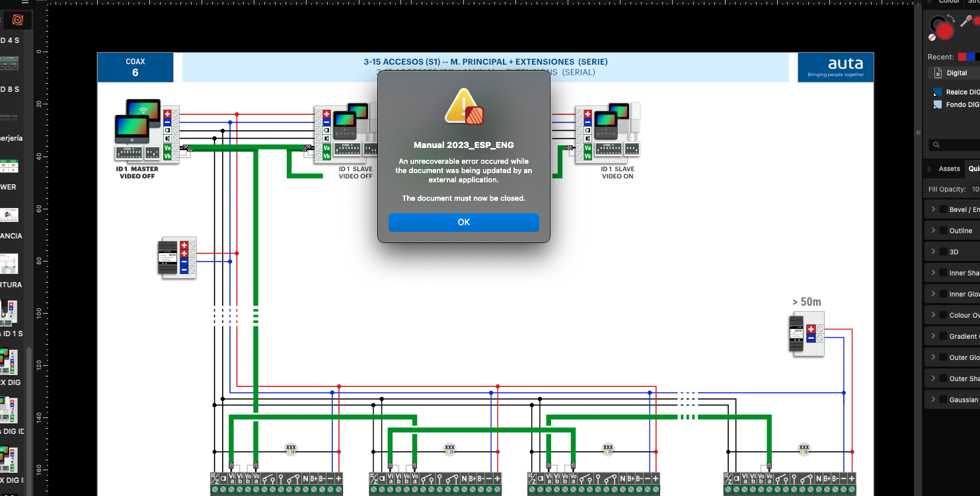Choose the blue Recent colour swatch
Viewport: 980px width, 496px height.
point(970,57)
